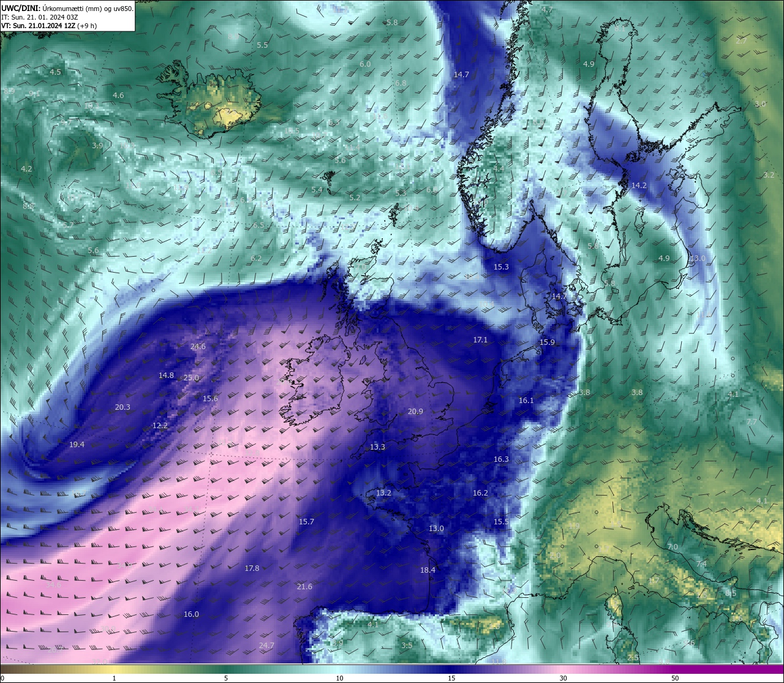Viewport: 784px width, 683px height.
Task: Click the map value 15.9
Action: point(547,342)
